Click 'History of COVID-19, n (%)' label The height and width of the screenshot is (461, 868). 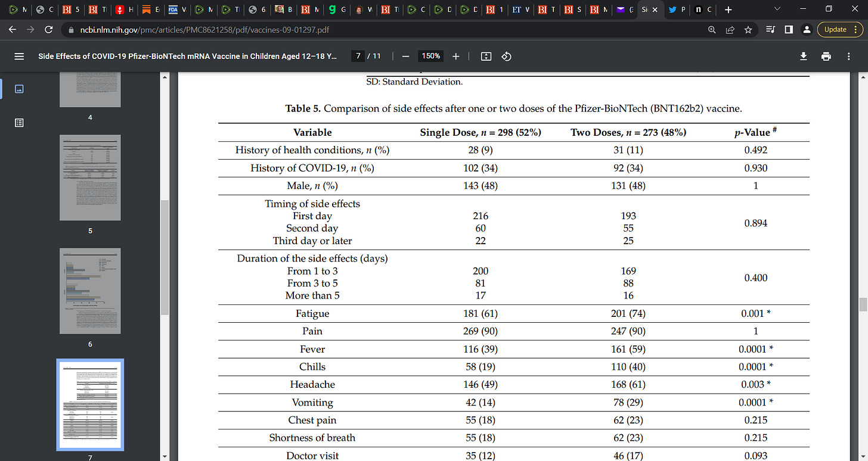click(312, 168)
